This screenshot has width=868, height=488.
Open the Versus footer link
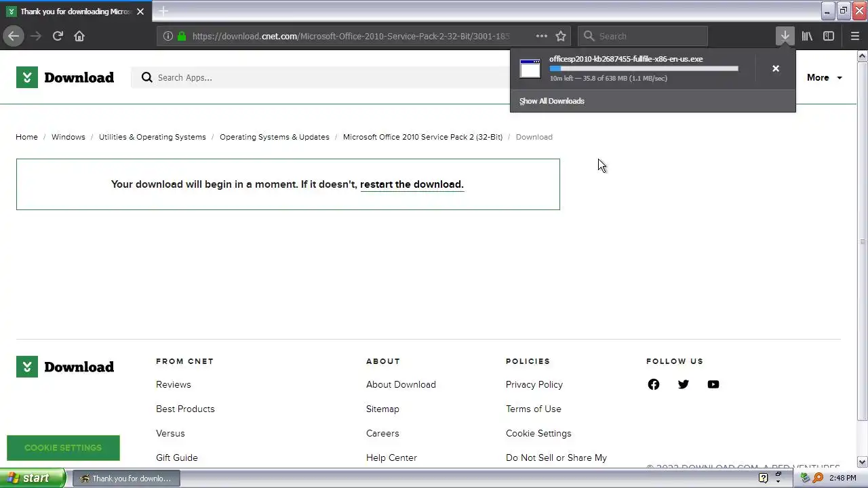pos(170,433)
